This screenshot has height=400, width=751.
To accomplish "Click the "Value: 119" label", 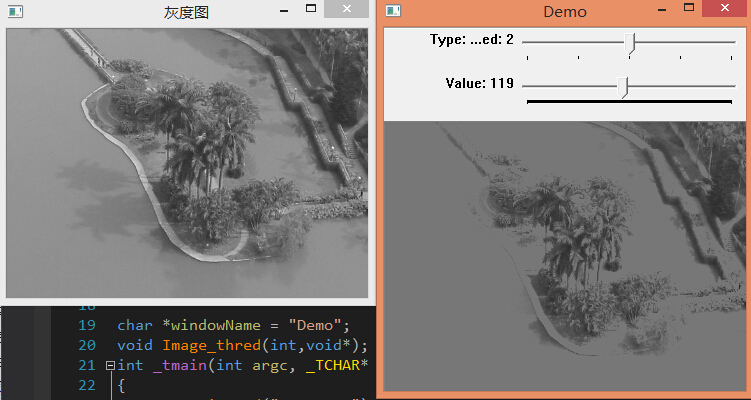I will point(479,83).
